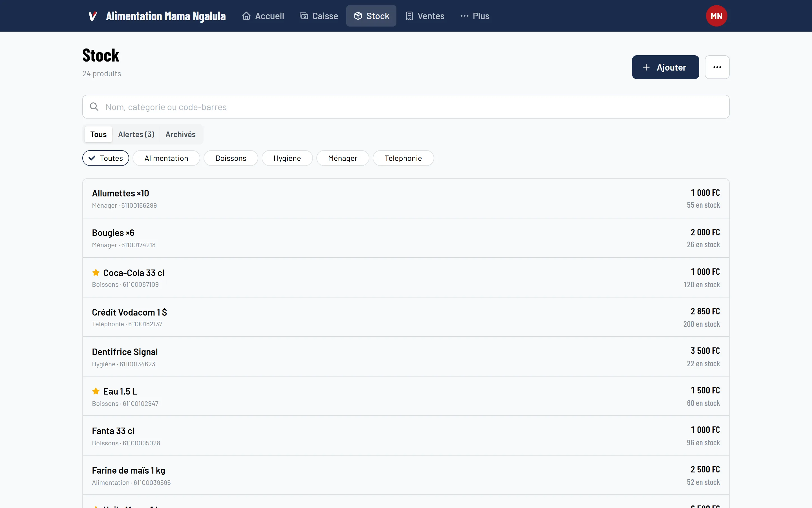812x508 pixels.
Task: Filter by Boissons category chip
Action: tap(231, 158)
